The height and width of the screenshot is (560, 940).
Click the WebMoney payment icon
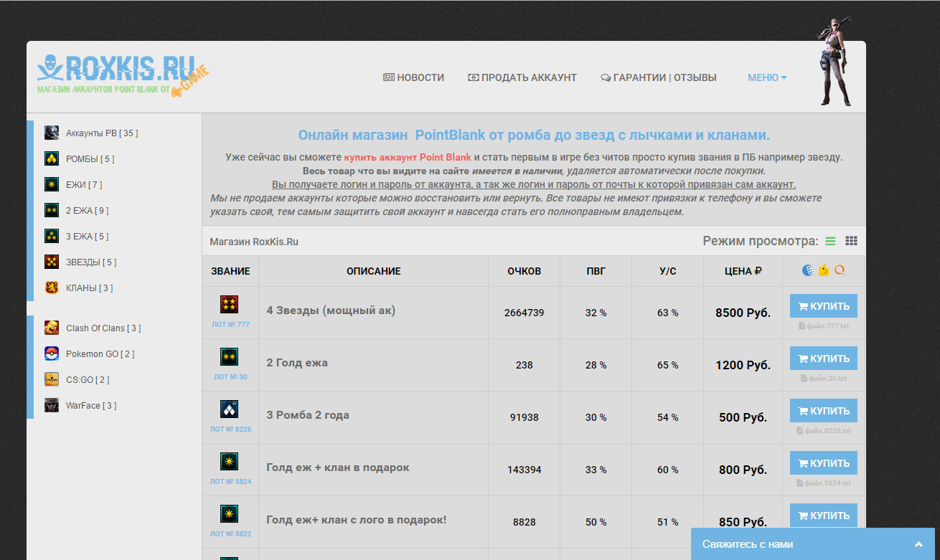(x=808, y=270)
